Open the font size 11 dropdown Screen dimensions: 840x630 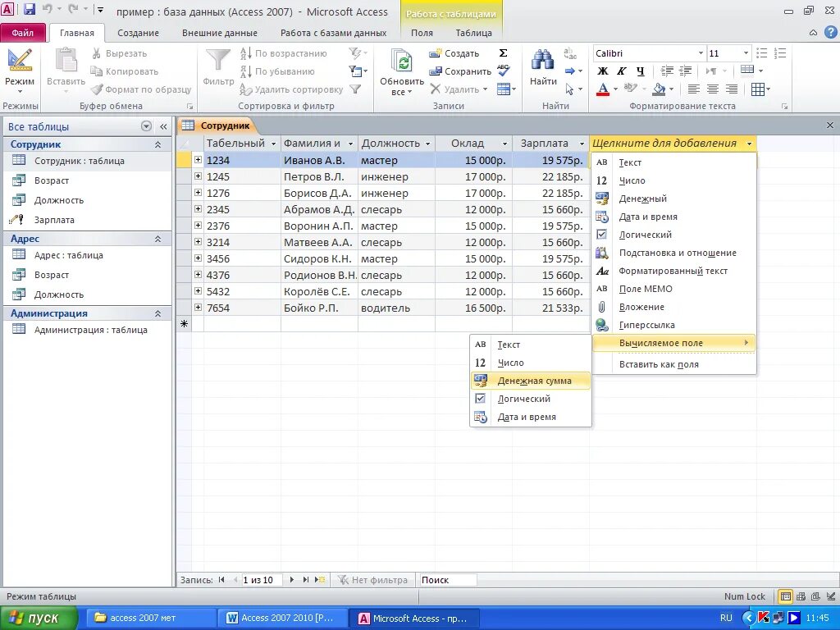pyautogui.click(x=746, y=53)
